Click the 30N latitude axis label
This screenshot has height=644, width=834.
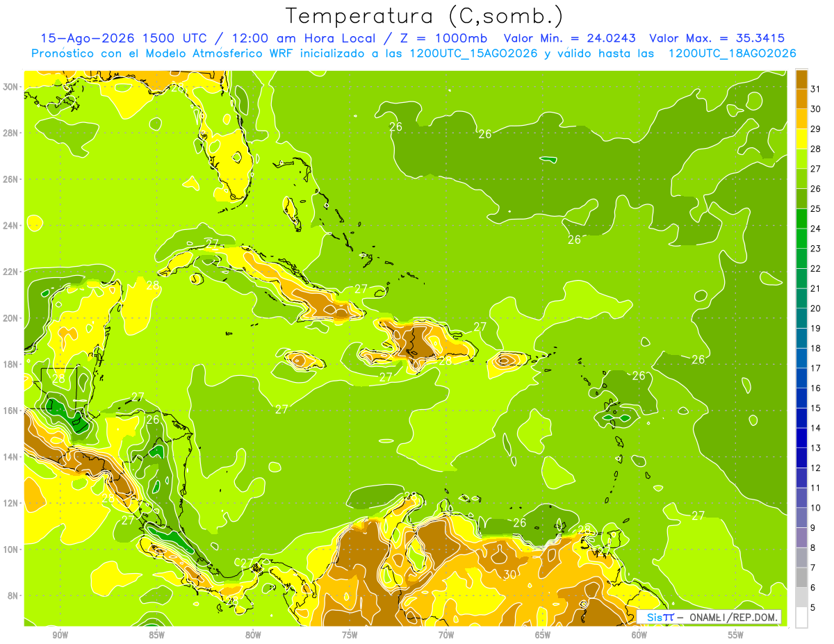(11, 87)
